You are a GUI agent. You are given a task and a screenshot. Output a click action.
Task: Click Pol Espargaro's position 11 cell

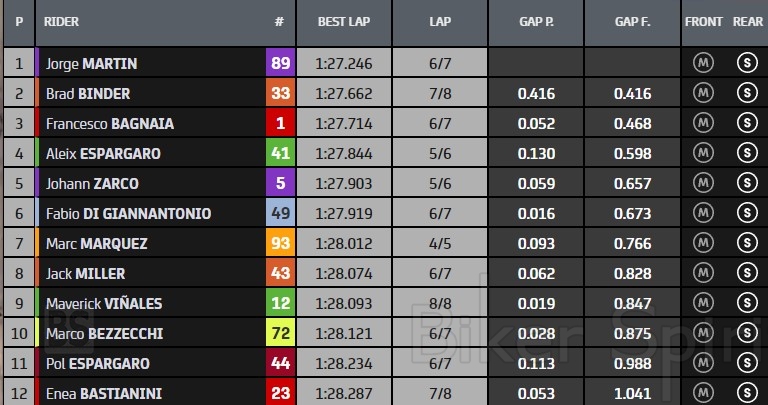[x=19, y=364]
